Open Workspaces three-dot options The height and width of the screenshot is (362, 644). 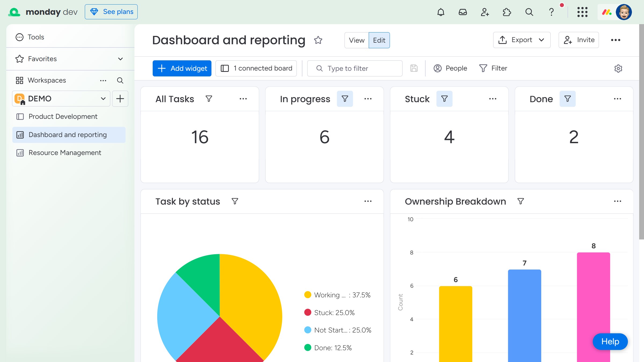click(x=103, y=80)
